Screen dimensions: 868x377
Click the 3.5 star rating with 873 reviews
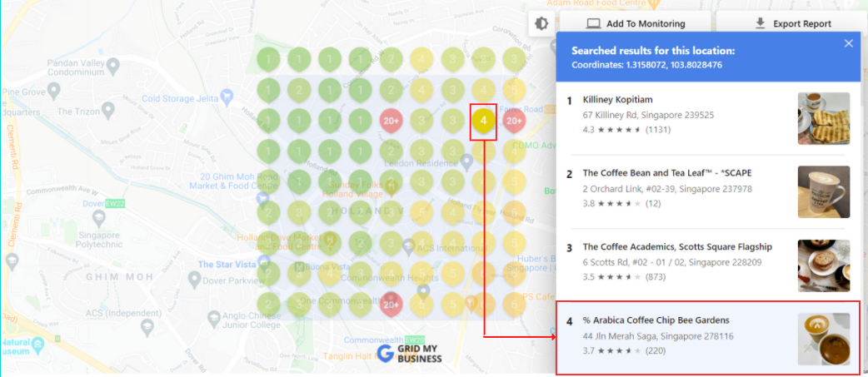tap(624, 276)
